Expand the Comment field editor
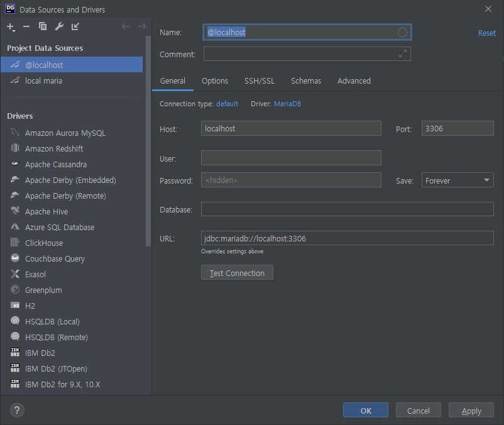 click(x=403, y=53)
